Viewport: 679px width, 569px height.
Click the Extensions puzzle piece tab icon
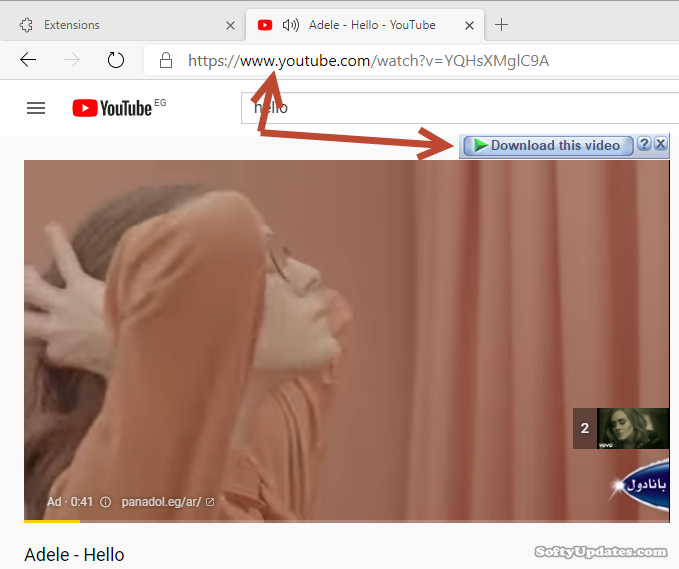click(26, 25)
